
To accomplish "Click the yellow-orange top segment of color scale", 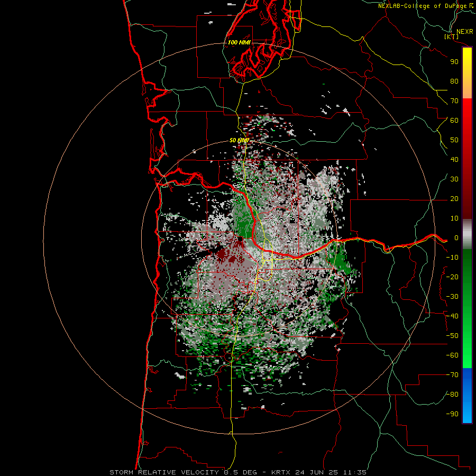I will [x=467, y=73].
